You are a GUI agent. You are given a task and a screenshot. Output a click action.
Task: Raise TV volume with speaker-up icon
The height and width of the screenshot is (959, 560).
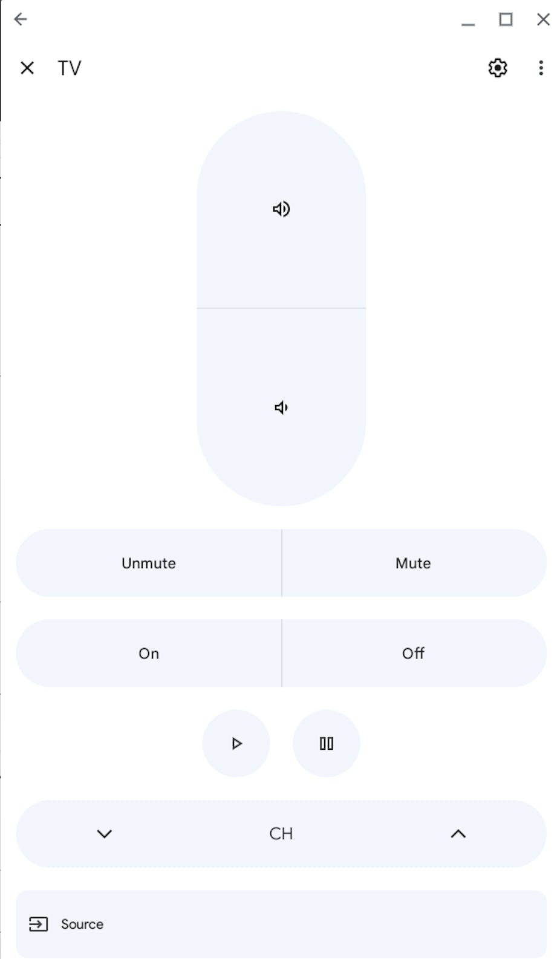pyautogui.click(x=281, y=209)
